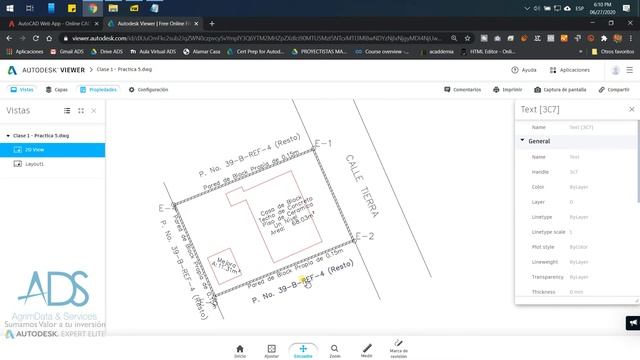
Task: Open the Aplicaciones bookmarks shortcut
Action: point(25,52)
